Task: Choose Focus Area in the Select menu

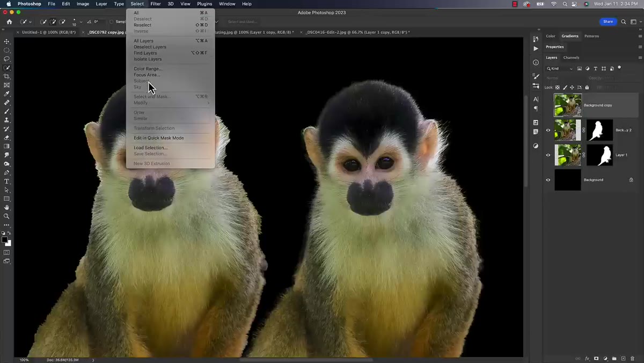Action: click(x=147, y=75)
